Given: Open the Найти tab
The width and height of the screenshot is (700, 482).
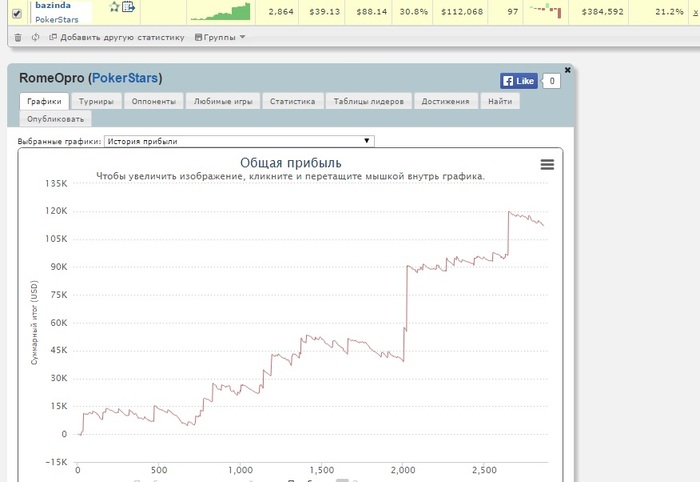Looking at the screenshot, I should 500,101.
